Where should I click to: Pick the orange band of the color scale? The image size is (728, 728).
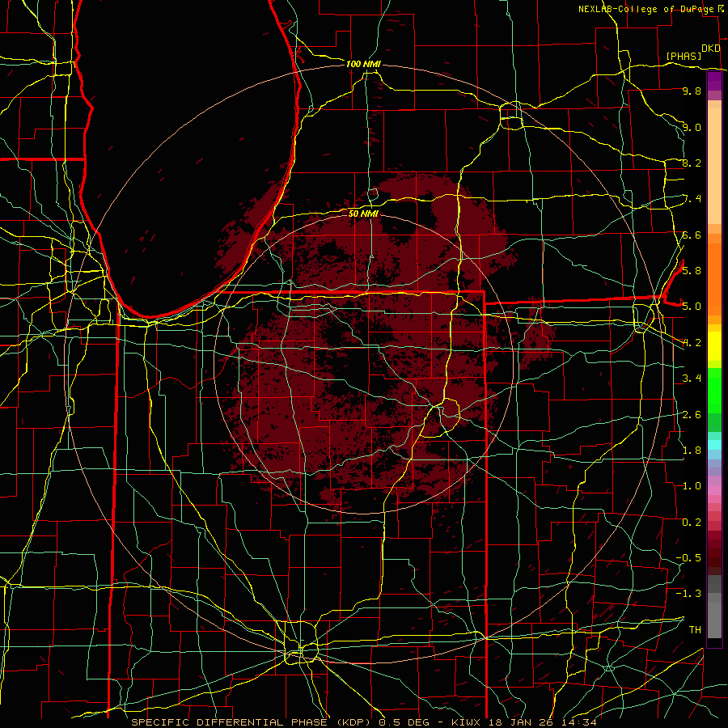[714, 278]
